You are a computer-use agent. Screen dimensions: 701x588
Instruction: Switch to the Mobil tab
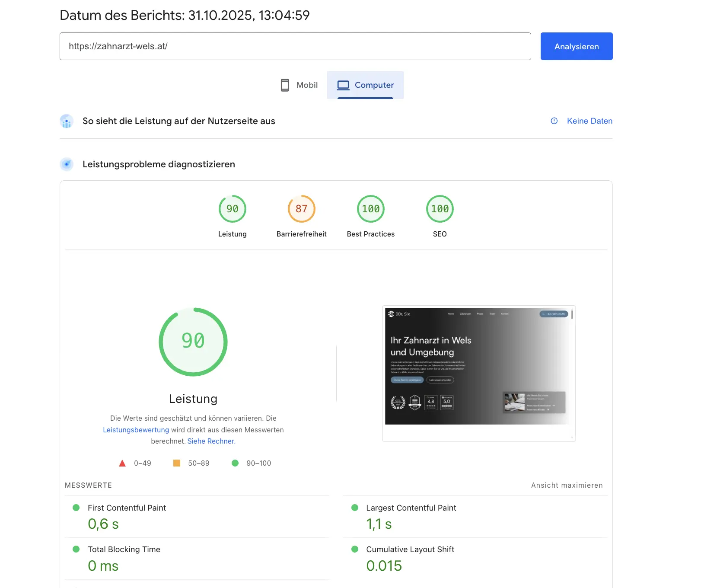[299, 85]
